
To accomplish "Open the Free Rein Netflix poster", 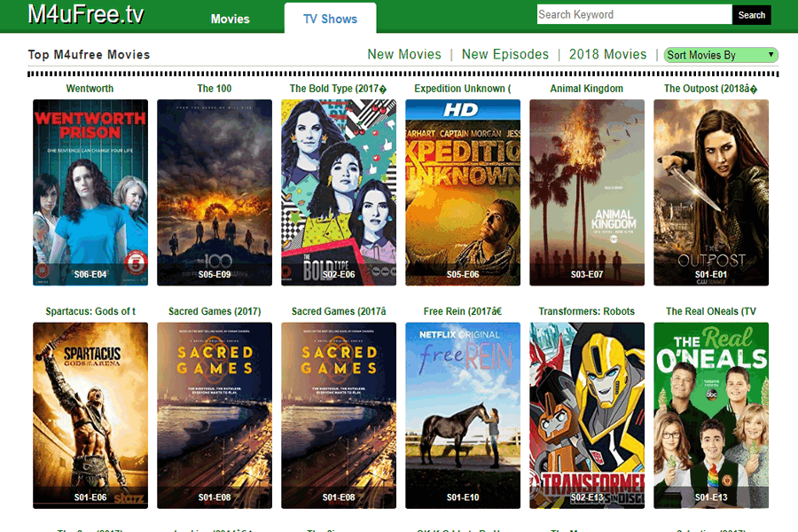I will 463,415.
